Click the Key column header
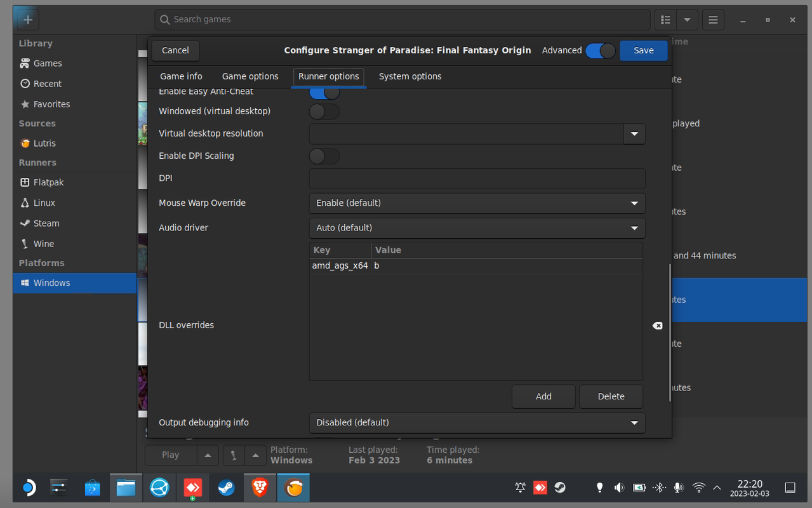The width and height of the screenshot is (812, 508). 340,250
